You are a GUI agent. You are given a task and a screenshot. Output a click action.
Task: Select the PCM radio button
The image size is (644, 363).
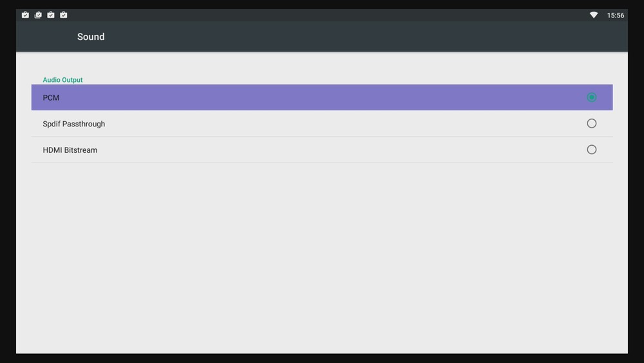tap(591, 97)
